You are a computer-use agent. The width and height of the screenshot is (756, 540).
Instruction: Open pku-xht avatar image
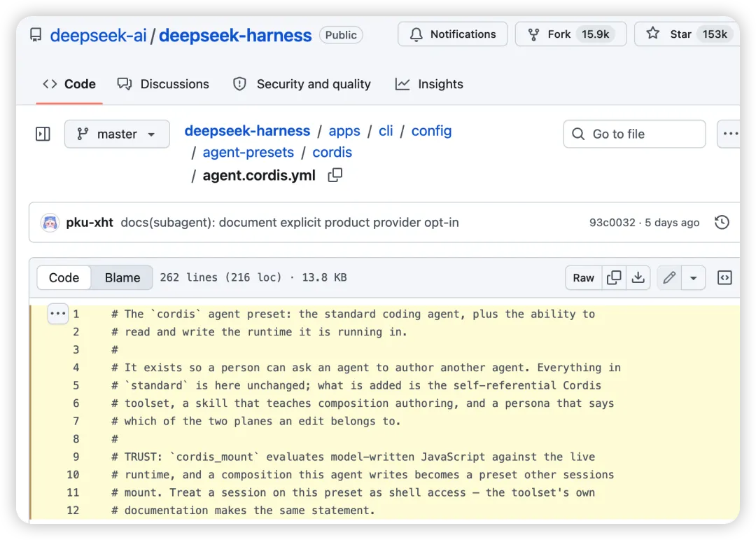click(50, 223)
